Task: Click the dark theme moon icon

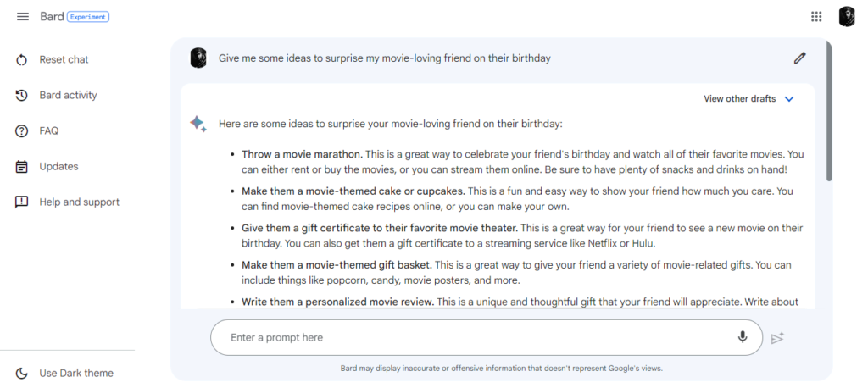Action: (22, 374)
